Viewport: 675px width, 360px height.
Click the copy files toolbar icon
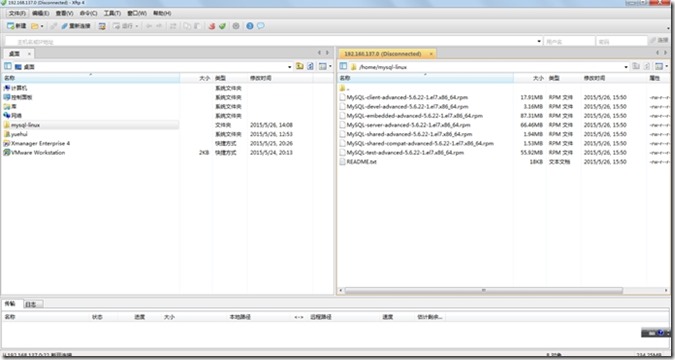pyautogui.click(x=187, y=26)
